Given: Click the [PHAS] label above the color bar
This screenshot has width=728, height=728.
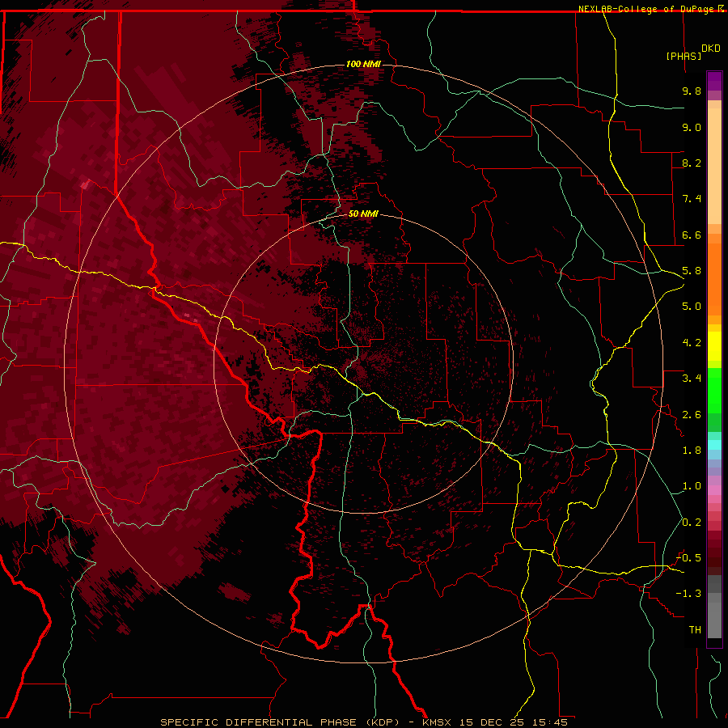Looking at the screenshot, I should pyautogui.click(x=684, y=56).
